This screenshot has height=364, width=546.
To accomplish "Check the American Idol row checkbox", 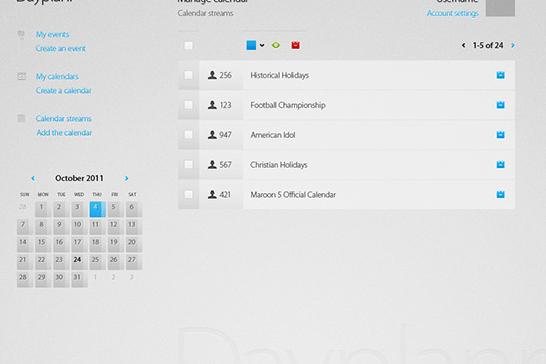I will (x=188, y=134).
